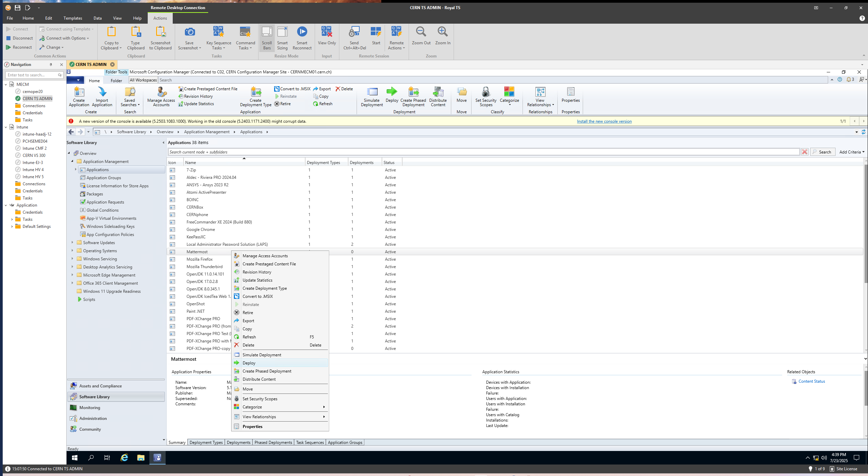
Task: Open Royal TS Templates menu
Action: (73, 18)
